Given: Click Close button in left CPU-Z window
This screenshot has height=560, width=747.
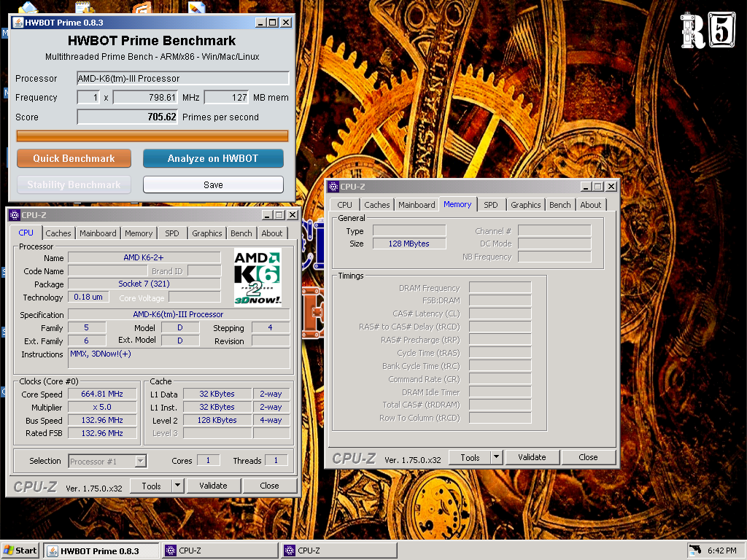Looking at the screenshot, I should click(x=269, y=486).
